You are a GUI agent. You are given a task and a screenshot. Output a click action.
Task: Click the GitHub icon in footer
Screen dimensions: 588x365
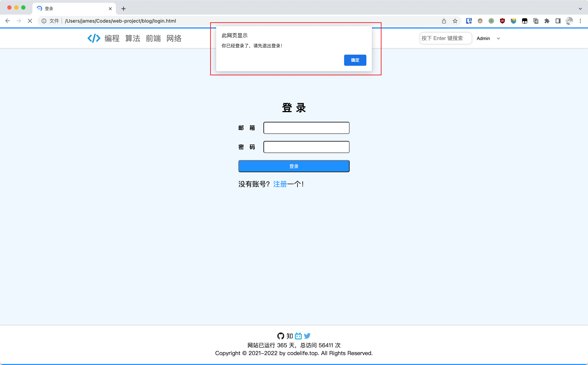coord(280,336)
